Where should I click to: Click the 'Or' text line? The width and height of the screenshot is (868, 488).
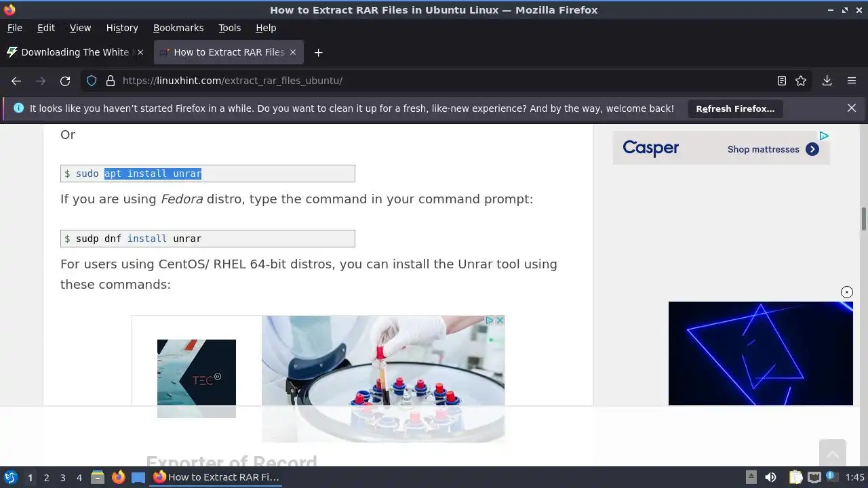point(68,134)
